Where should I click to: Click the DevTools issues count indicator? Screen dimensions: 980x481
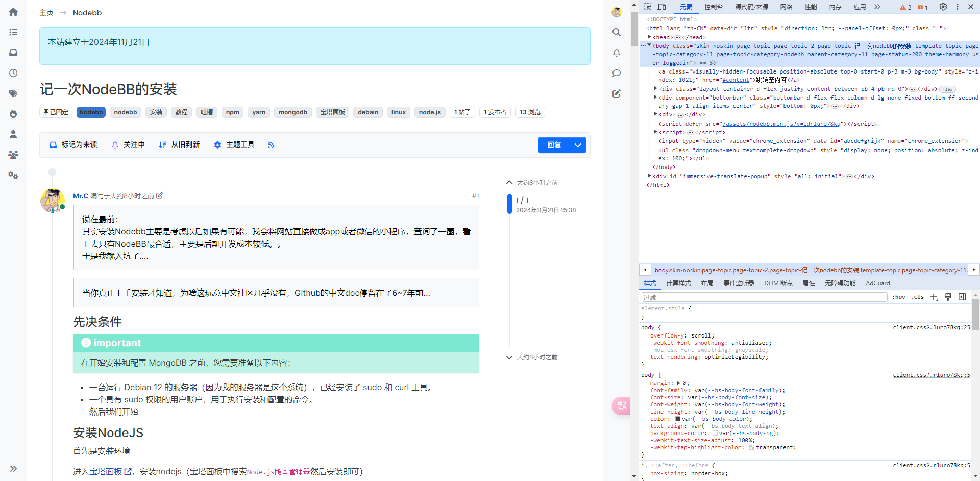click(x=922, y=7)
